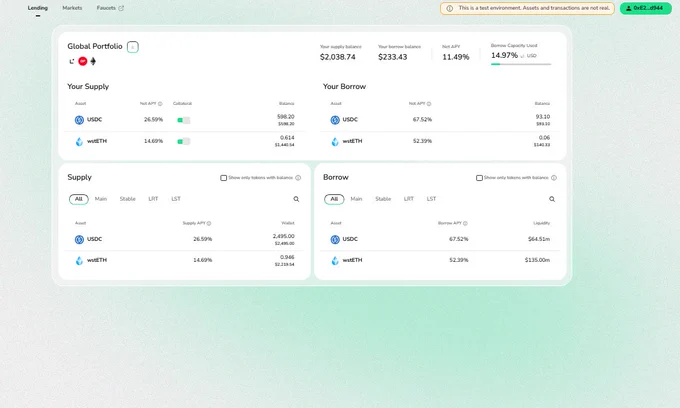The width and height of the screenshot is (680, 408).
Task: Click the 11.49% Net APY figure
Action: pyautogui.click(x=456, y=57)
